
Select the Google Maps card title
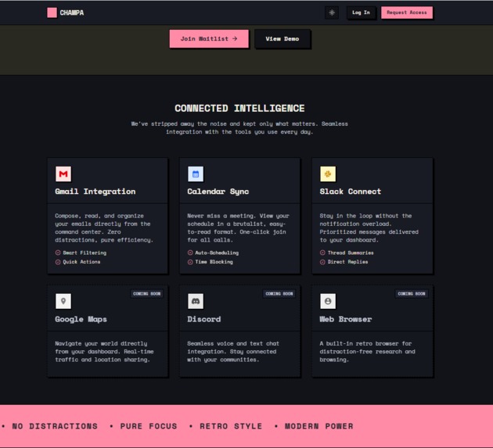[81, 319]
